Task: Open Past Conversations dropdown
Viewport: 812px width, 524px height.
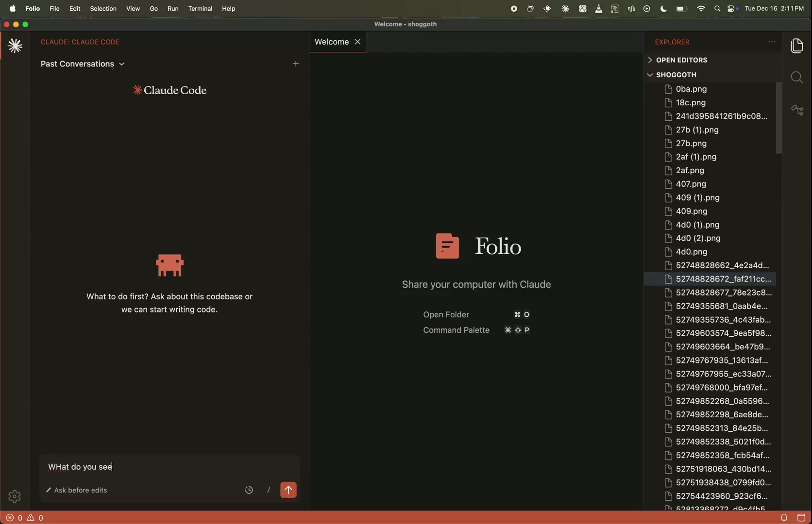Action: pos(83,64)
